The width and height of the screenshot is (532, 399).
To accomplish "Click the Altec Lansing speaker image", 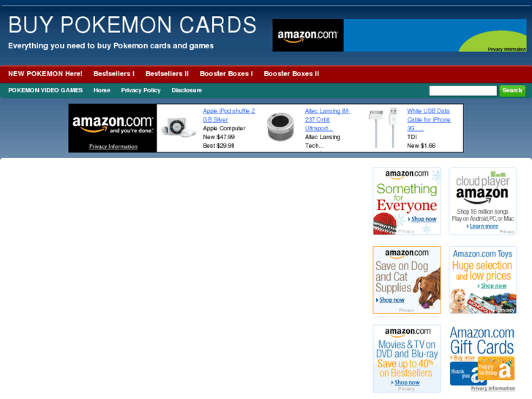I will pos(280,127).
